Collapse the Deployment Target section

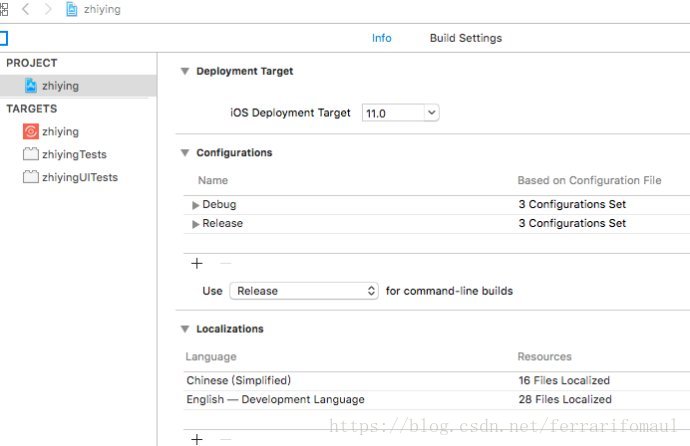(x=185, y=71)
